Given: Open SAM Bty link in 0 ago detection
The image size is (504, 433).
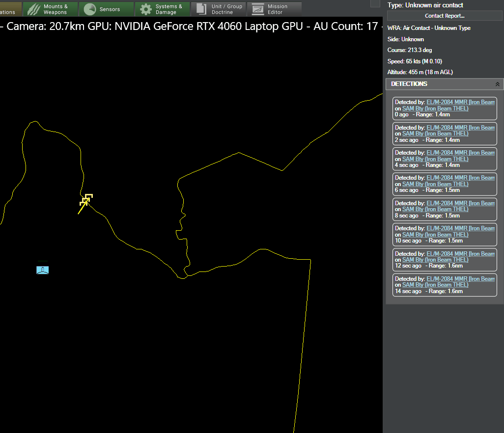Looking at the screenshot, I should coord(435,108).
